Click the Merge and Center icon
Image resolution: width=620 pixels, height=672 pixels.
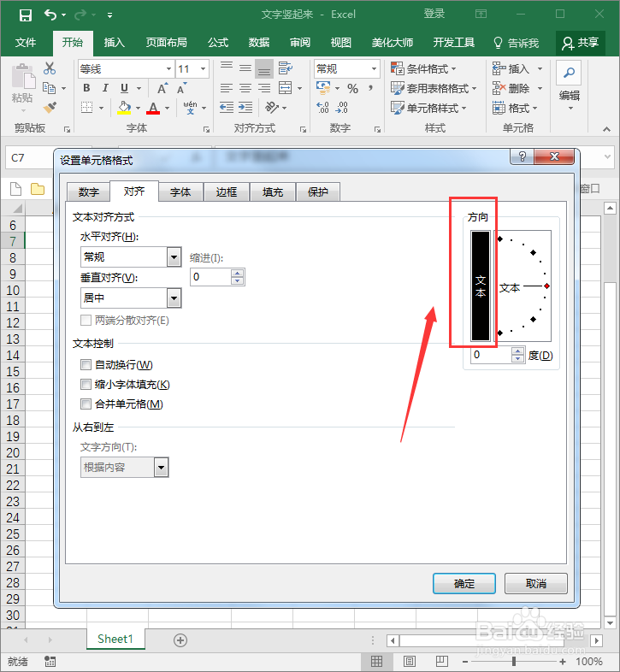285,88
